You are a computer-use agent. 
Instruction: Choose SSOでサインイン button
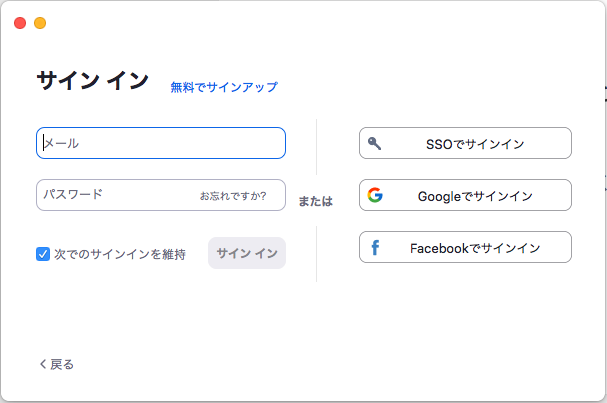(465, 143)
